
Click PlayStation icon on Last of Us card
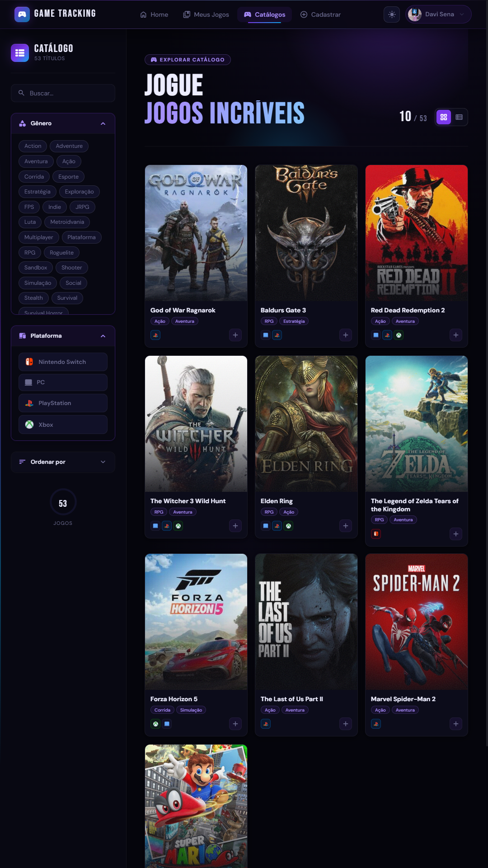(x=266, y=724)
